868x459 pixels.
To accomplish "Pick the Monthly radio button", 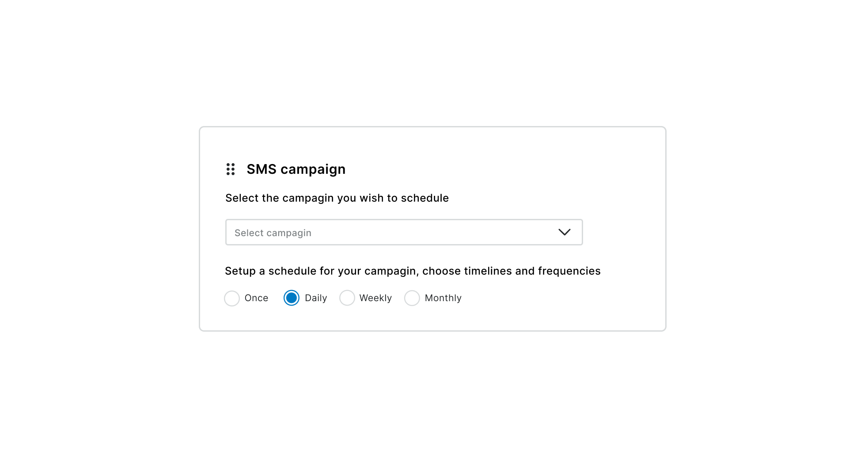I will (412, 298).
